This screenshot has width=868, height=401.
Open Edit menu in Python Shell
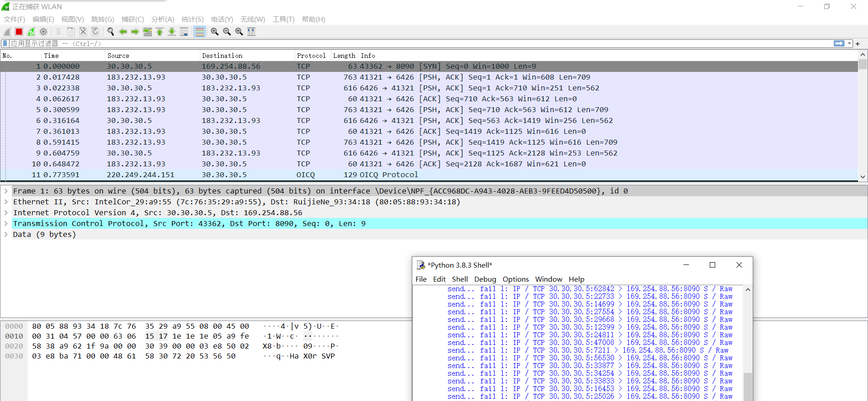point(439,279)
